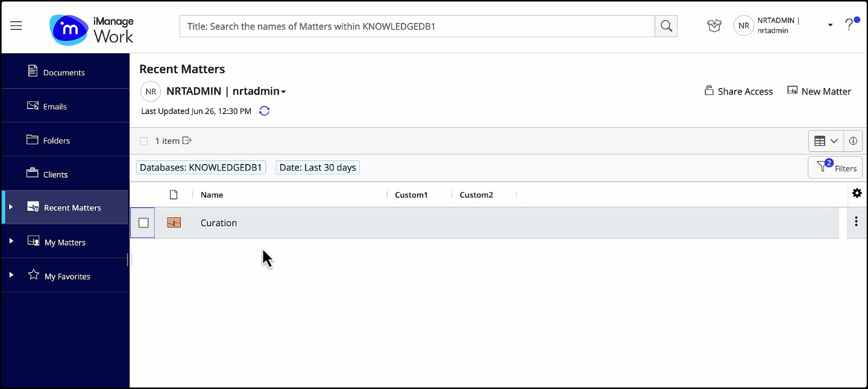868x389 pixels.
Task: Open the hamburger navigation menu
Action: click(x=16, y=26)
